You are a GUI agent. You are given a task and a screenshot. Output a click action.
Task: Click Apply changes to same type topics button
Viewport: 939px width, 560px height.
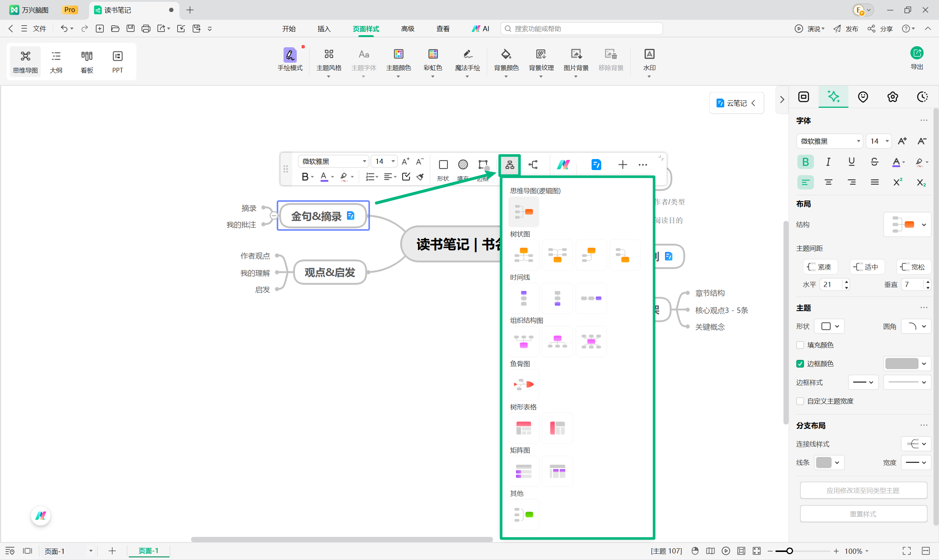click(x=863, y=490)
